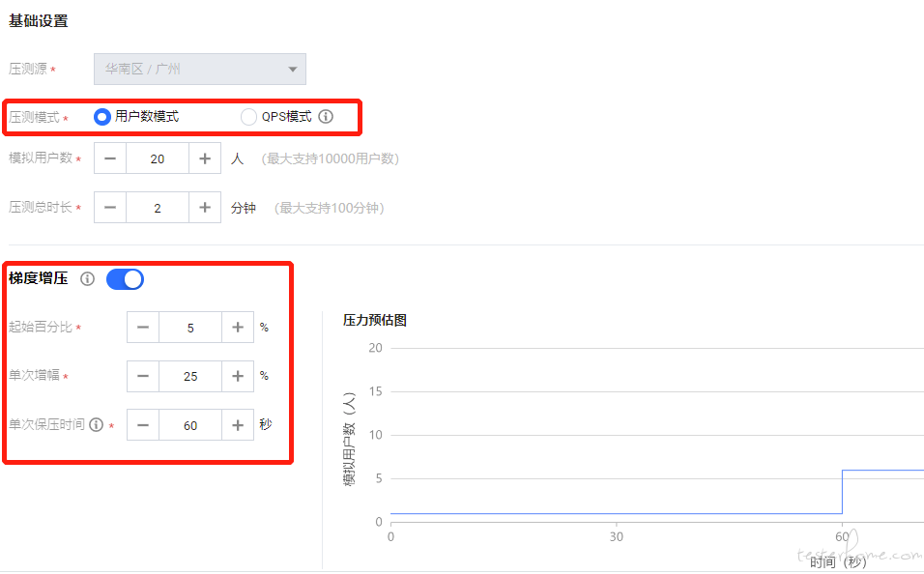Click the 模拟用户数（人） chart axis label
Screen dimensions: 924x574
click(x=350, y=439)
